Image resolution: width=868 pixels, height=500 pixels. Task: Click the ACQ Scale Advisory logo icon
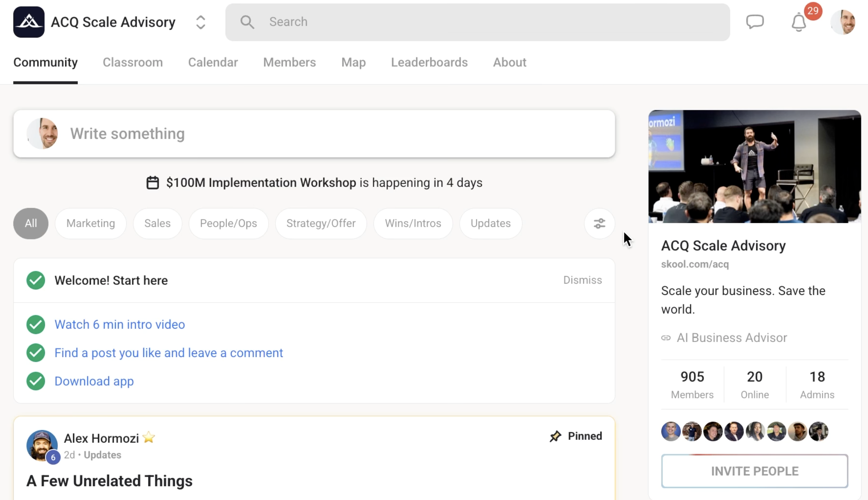29,22
